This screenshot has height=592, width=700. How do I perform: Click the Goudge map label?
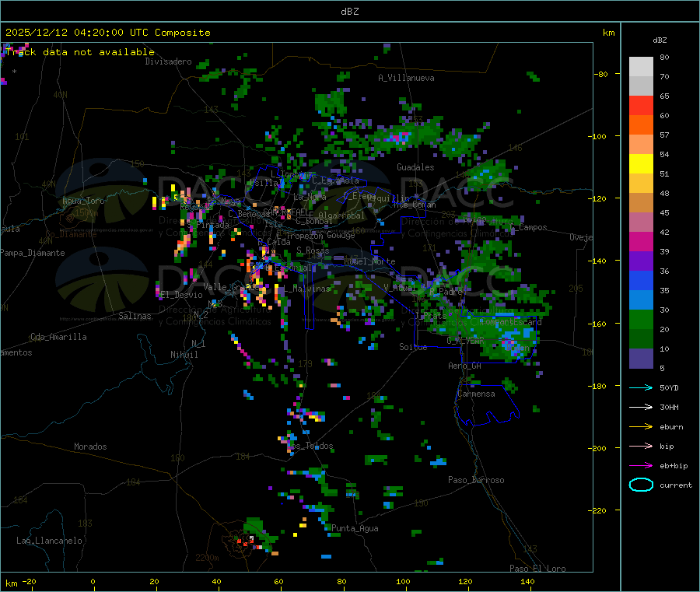[x=341, y=235]
